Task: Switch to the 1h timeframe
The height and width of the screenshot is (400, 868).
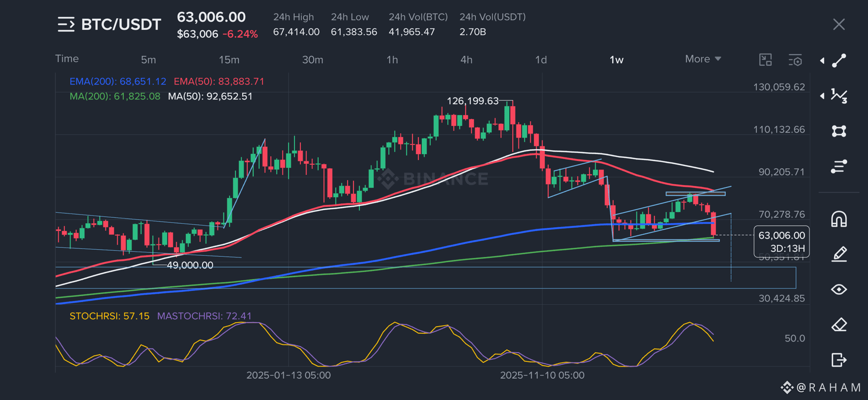Action: tap(392, 60)
